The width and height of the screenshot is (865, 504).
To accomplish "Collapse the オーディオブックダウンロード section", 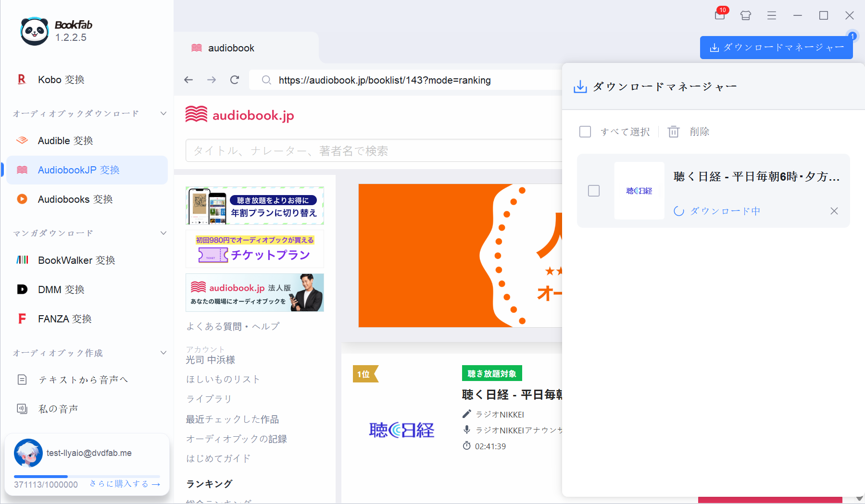I will coord(163,113).
